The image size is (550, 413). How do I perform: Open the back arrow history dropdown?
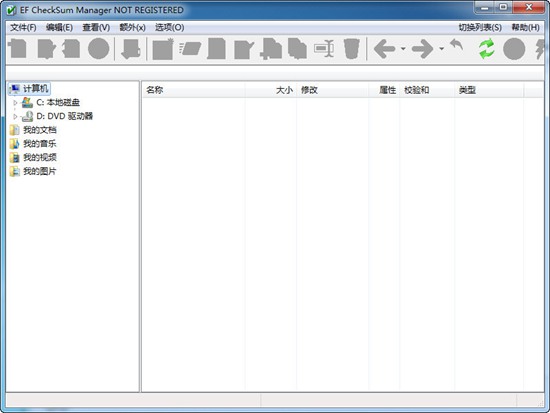[403, 49]
